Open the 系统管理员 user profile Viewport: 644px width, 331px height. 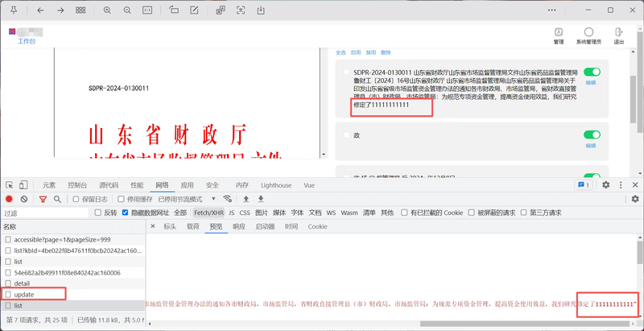pyautogui.click(x=588, y=35)
